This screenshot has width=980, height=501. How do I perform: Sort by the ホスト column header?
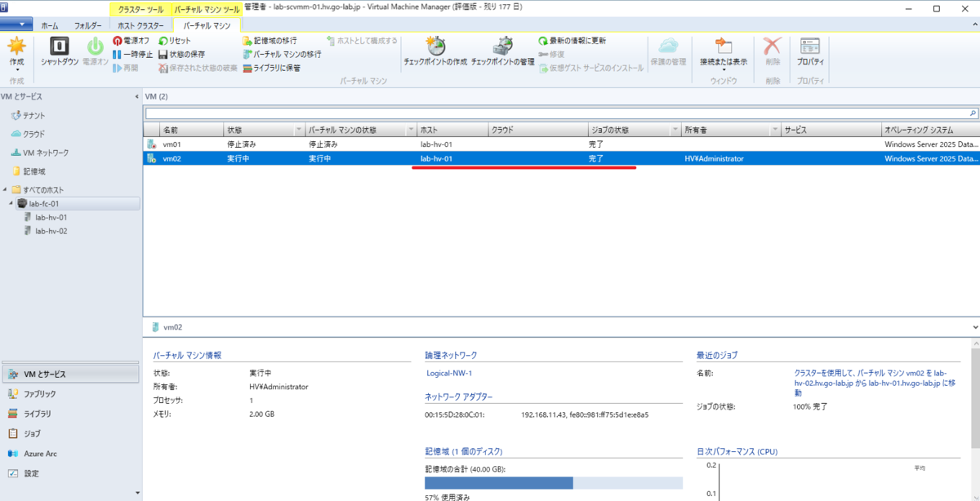pyautogui.click(x=452, y=130)
